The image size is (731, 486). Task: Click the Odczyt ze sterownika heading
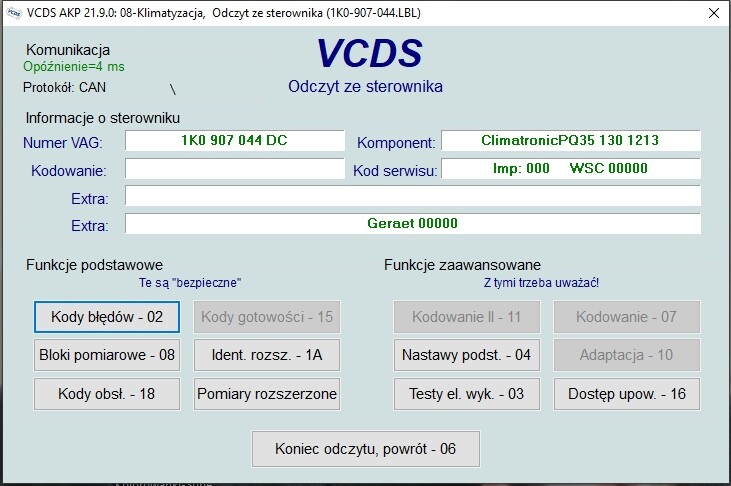(x=365, y=86)
